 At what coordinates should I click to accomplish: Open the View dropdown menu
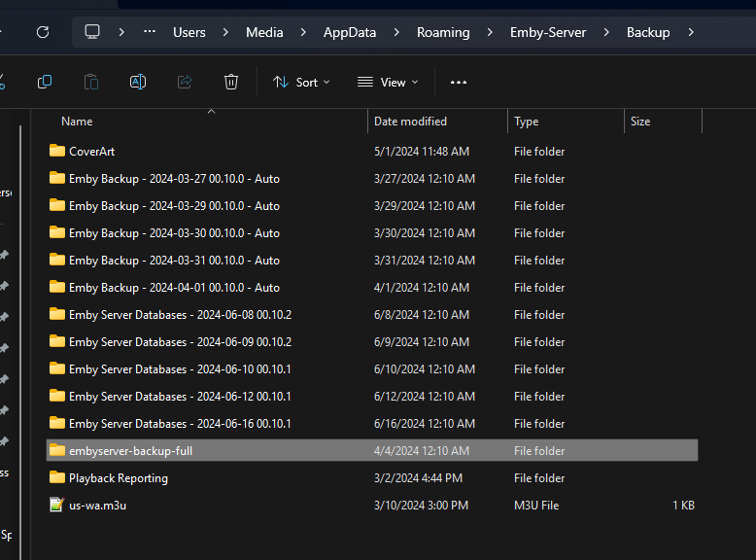[388, 83]
